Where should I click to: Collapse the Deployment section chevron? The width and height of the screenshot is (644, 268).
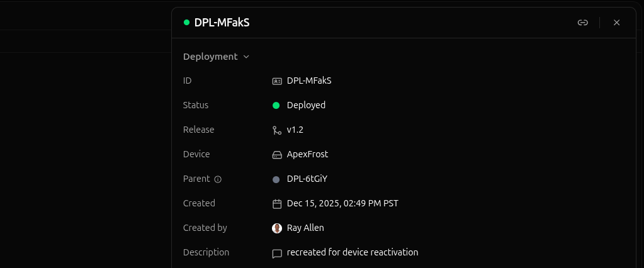click(246, 57)
